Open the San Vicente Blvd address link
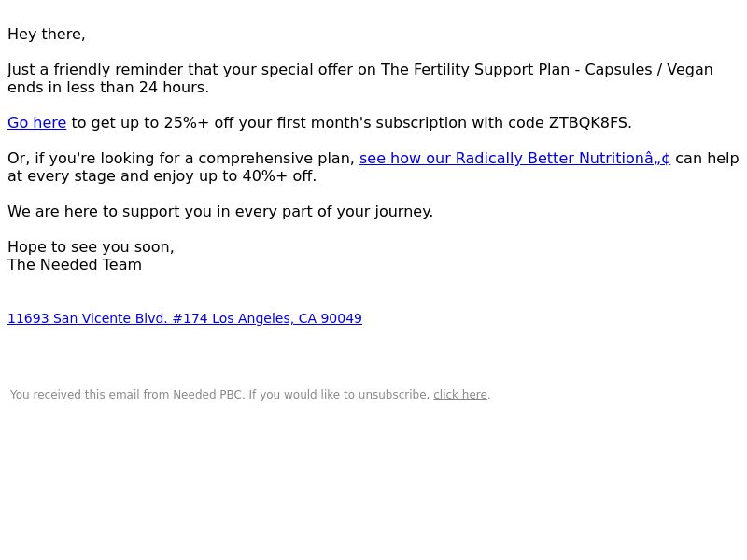This screenshot has height=560, width=747. pyautogui.click(x=185, y=318)
